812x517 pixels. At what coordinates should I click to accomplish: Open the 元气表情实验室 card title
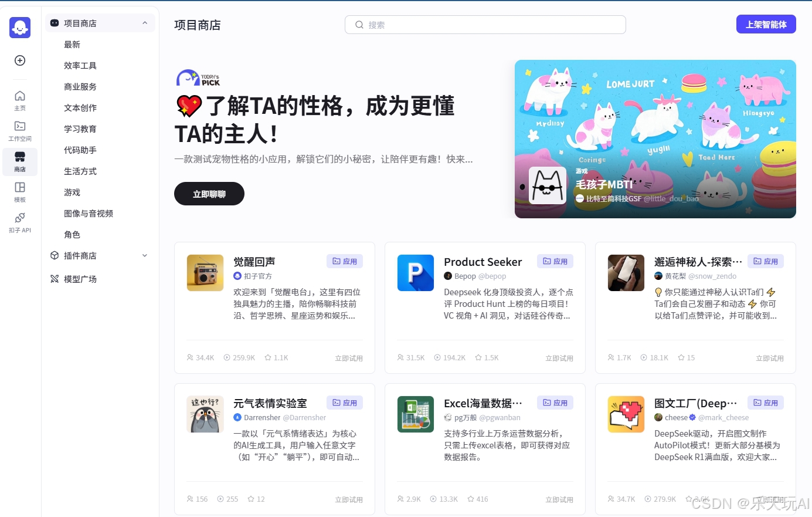click(x=270, y=403)
